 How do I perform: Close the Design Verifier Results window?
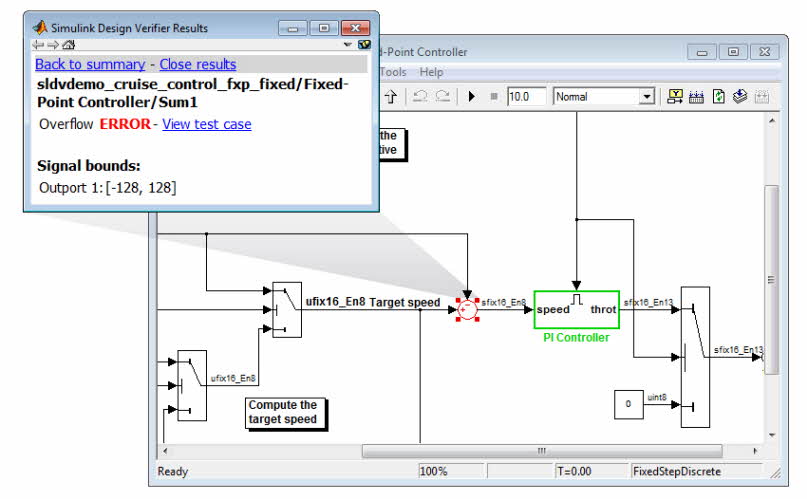coord(355,28)
